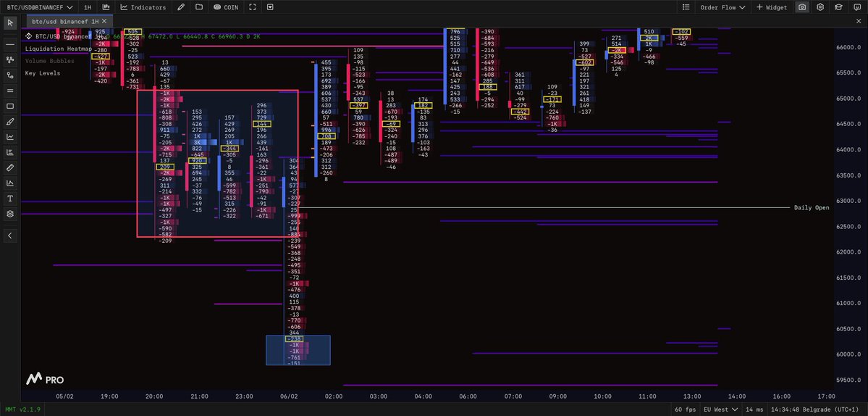This screenshot has height=416, width=868.
Task: Open the BTC/USD@BINANCEF symbol selector
Action: coord(40,7)
